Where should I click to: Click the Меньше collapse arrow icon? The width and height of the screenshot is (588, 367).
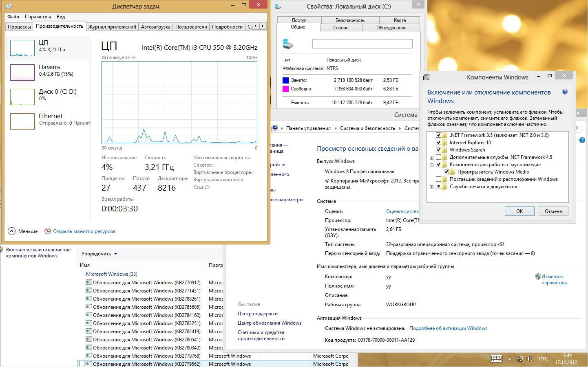point(12,231)
